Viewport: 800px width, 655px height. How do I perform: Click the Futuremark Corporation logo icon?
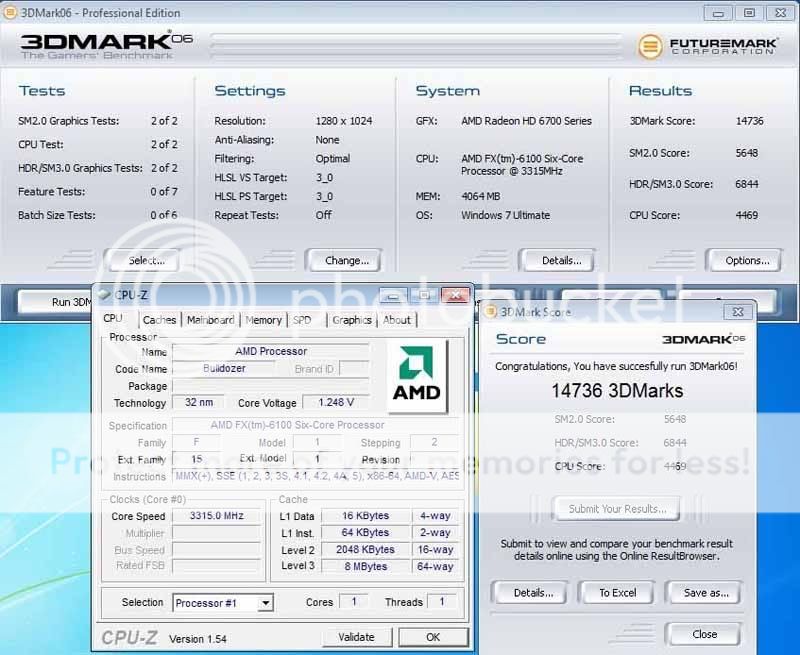tap(650, 46)
